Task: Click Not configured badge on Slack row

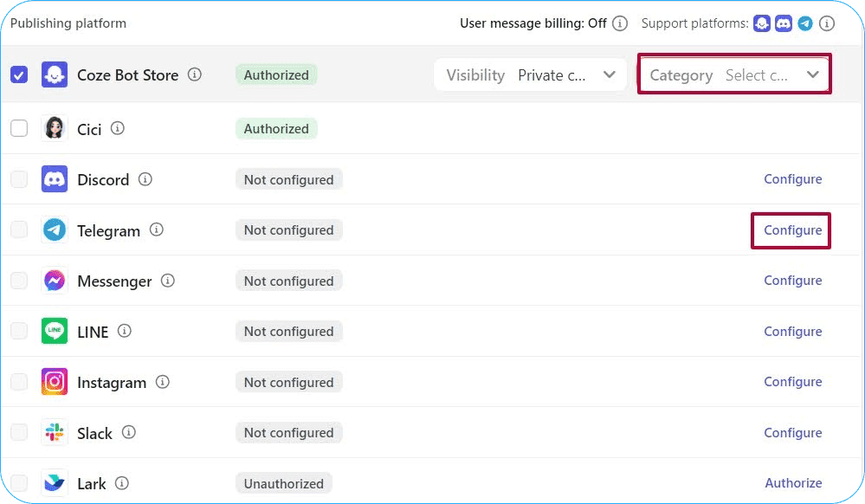Action: (x=288, y=433)
